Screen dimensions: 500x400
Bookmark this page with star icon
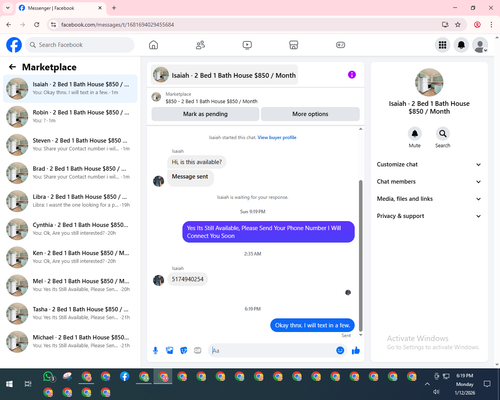tap(458, 25)
